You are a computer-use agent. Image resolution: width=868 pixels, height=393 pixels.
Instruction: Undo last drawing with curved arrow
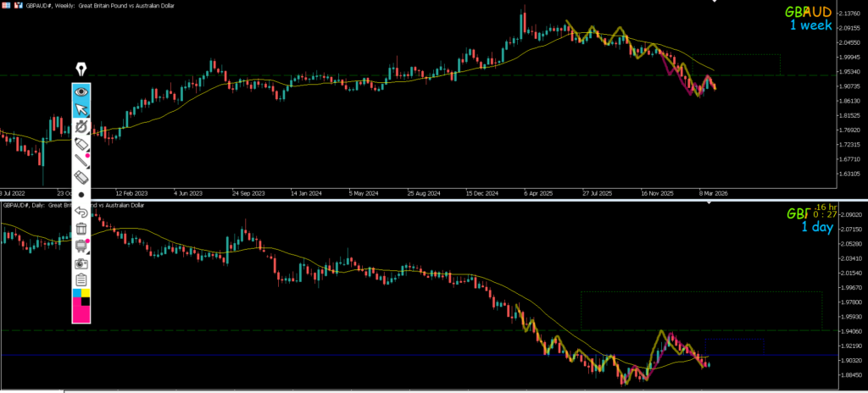tap(81, 211)
